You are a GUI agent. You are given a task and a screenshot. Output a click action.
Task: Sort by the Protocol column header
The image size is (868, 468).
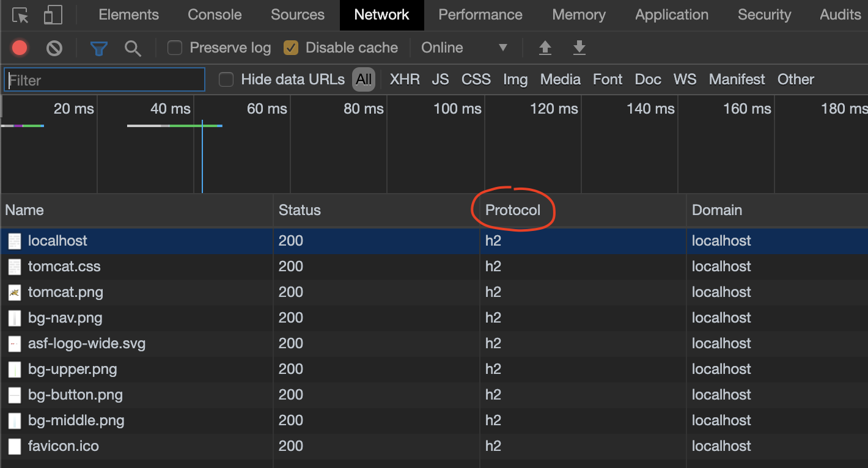pos(583,210)
